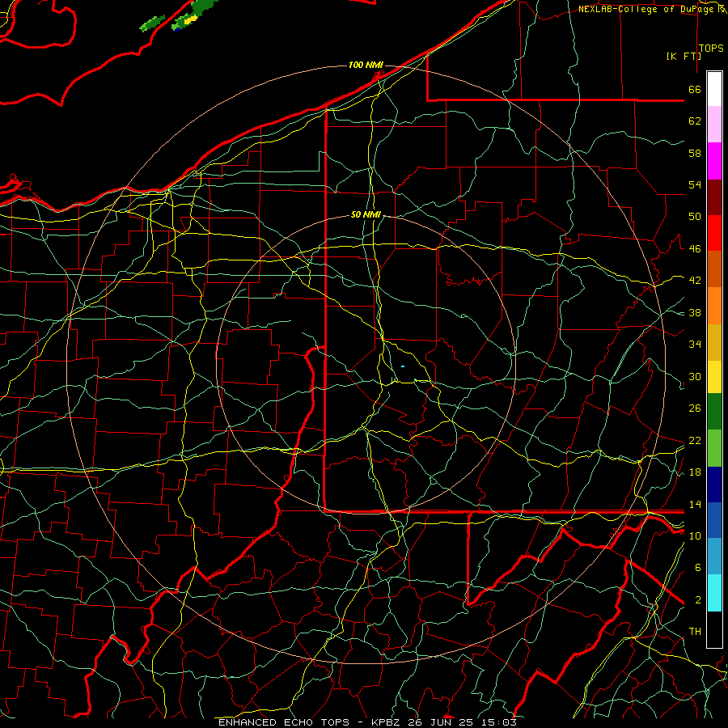This screenshot has height=728, width=728.
Task: Click the TOPS legend heading
Action: coord(711,49)
